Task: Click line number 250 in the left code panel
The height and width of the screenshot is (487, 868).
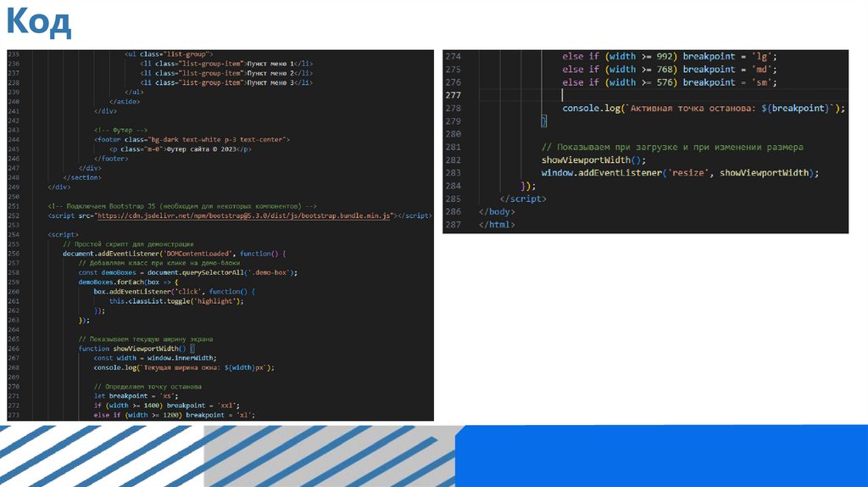Action: coord(14,197)
